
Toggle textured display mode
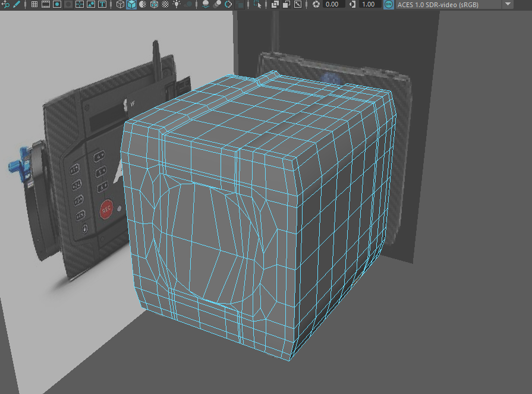tap(165, 4)
